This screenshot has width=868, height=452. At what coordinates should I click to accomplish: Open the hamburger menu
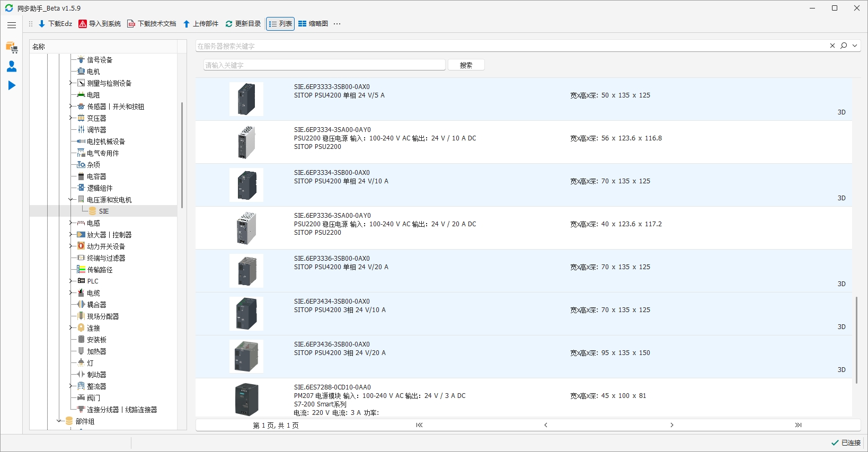coord(12,25)
